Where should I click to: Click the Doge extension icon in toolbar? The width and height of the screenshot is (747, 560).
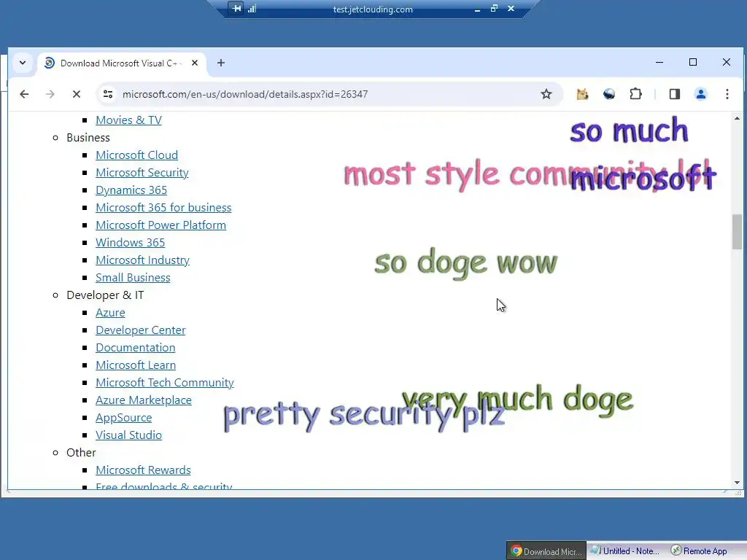point(582,94)
